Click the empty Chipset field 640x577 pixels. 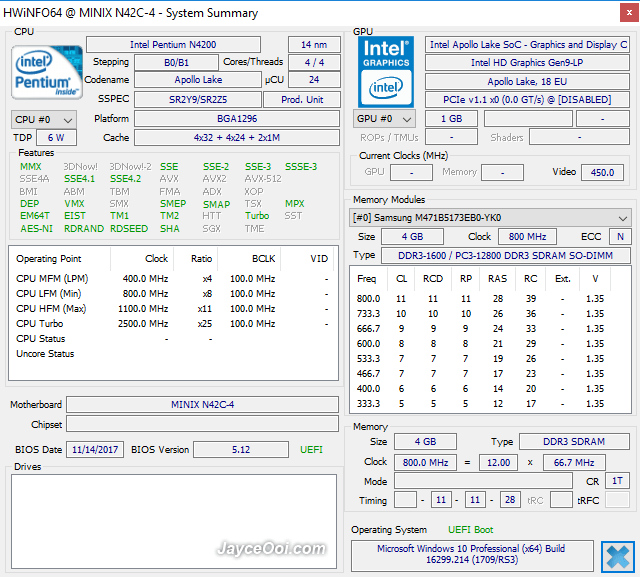pos(202,424)
